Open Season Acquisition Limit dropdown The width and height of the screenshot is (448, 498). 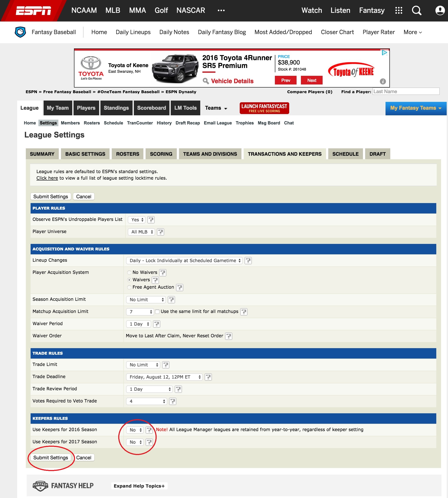pyautogui.click(x=146, y=300)
